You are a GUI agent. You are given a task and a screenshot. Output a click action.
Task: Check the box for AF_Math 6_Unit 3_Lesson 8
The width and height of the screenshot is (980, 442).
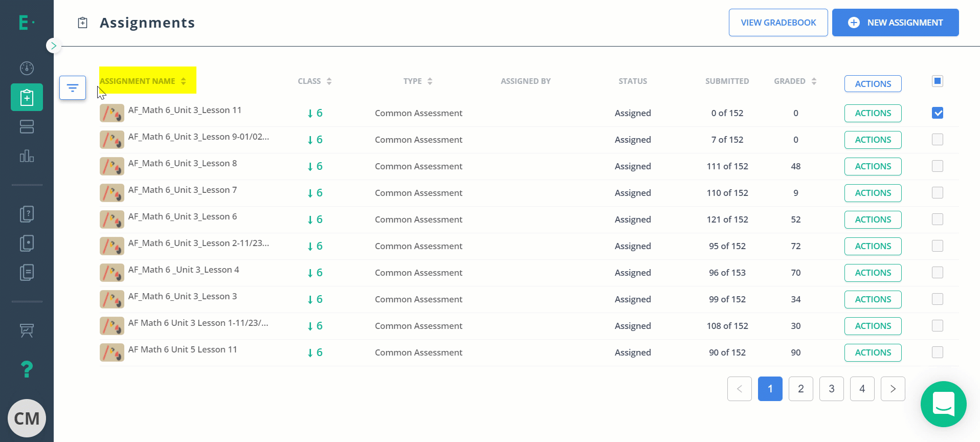tap(937, 166)
